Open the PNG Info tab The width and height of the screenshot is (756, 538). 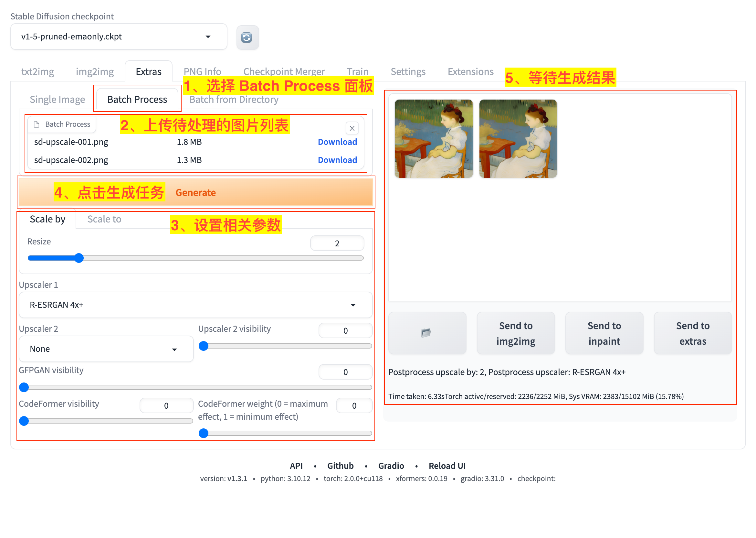[x=202, y=71]
